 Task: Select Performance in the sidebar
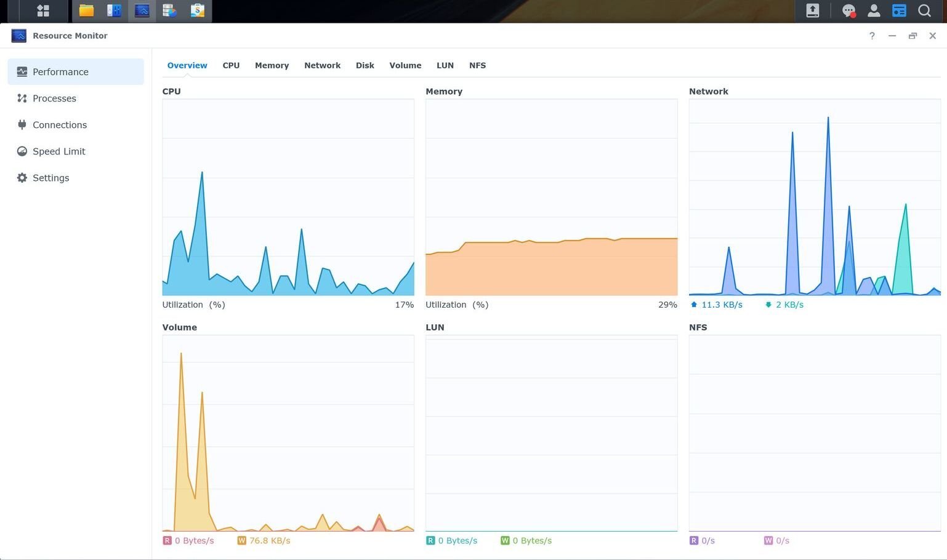76,71
